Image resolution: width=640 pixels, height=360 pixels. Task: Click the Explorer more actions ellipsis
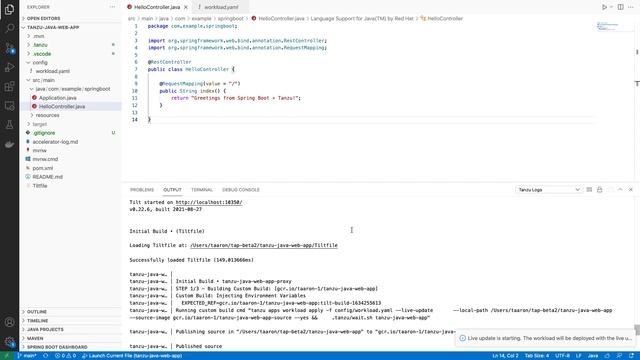(113, 7)
